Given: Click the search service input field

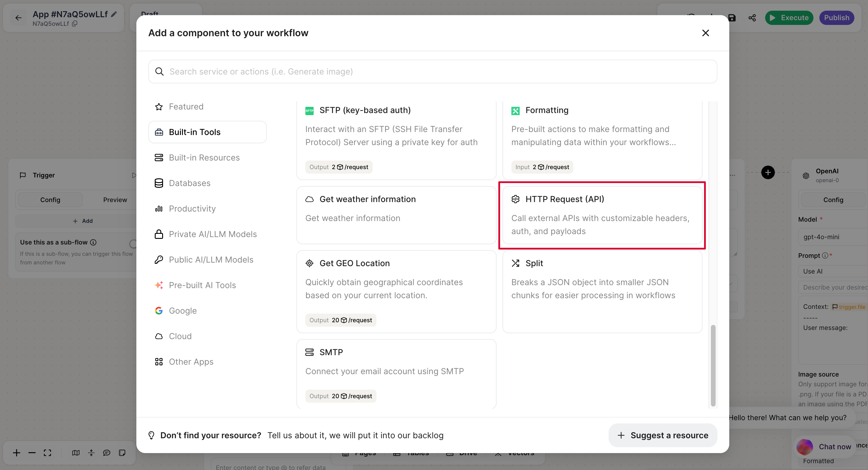Looking at the screenshot, I should pyautogui.click(x=438, y=72).
